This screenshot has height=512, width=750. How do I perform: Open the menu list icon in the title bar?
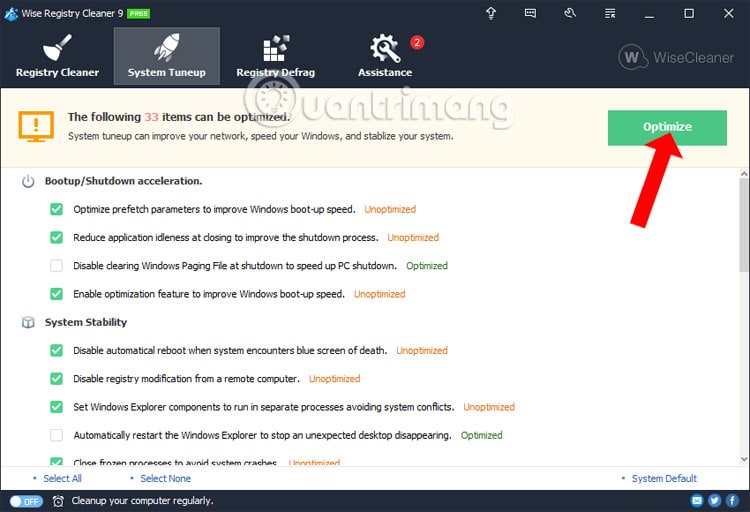click(x=610, y=13)
